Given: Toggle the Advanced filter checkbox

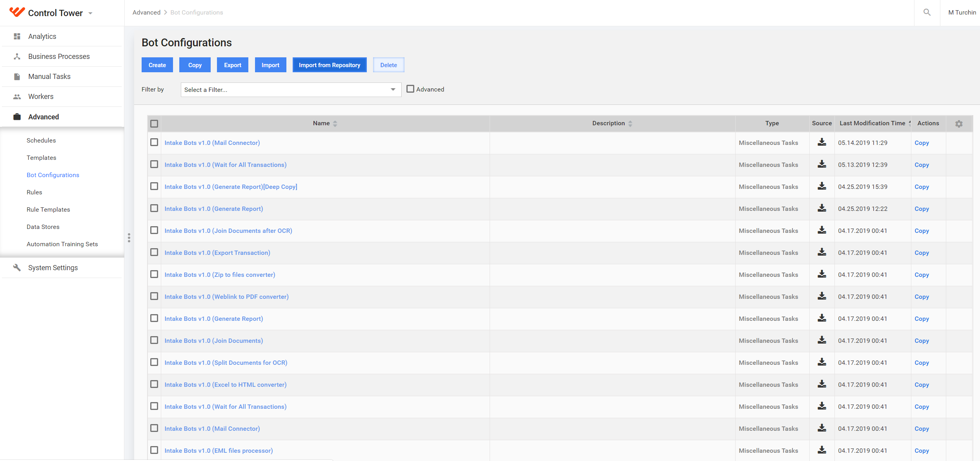Looking at the screenshot, I should [410, 89].
